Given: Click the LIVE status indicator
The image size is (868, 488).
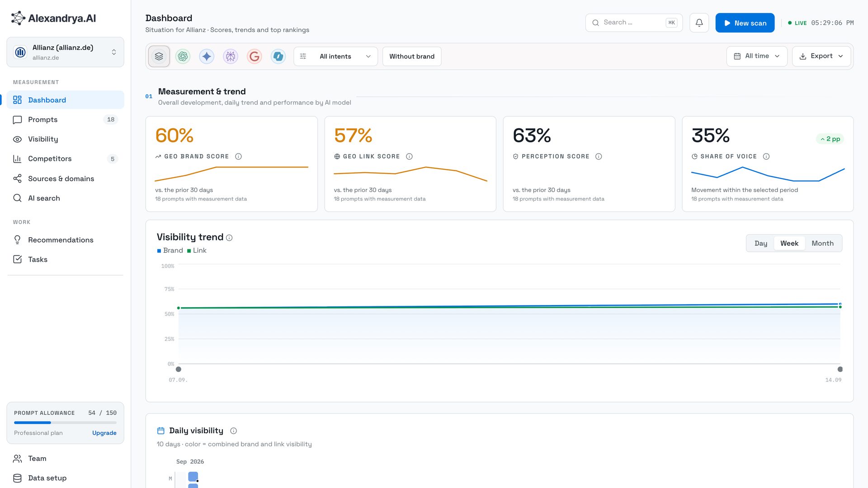Looking at the screenshot, I should [797, 23].
